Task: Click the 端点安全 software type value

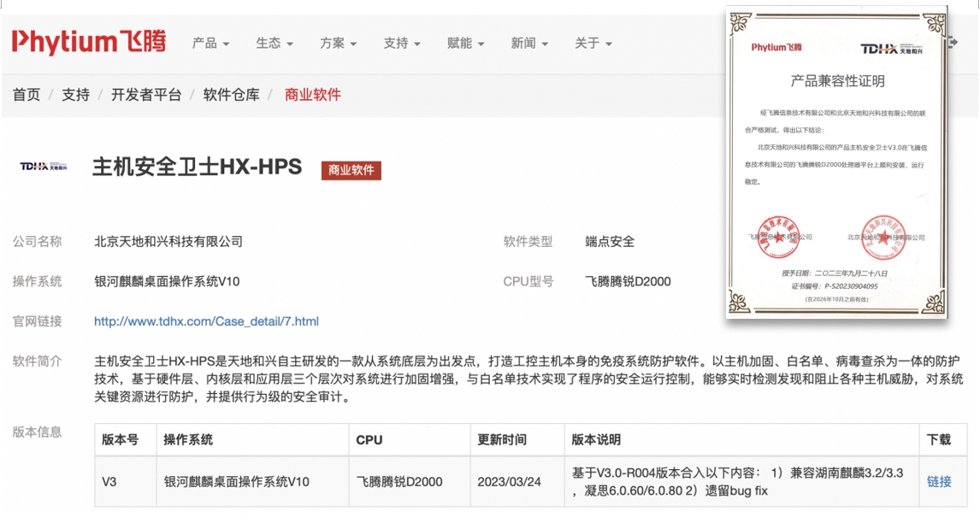Action: (x=610, y=242)
